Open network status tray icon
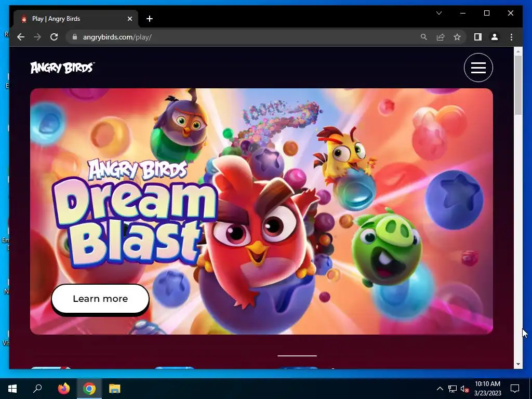 coord(453,389)
